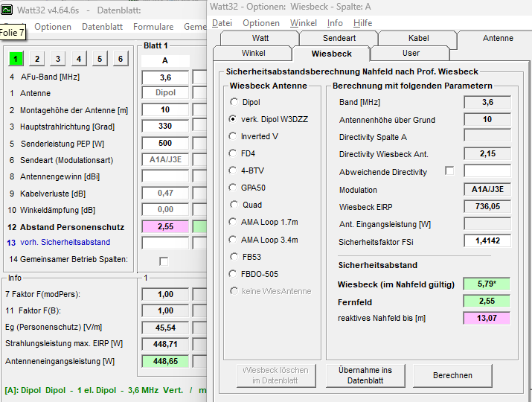Click Senderleistung PEP field showing 500
This screenshot has width=532, height=402.
pos(165,143)
